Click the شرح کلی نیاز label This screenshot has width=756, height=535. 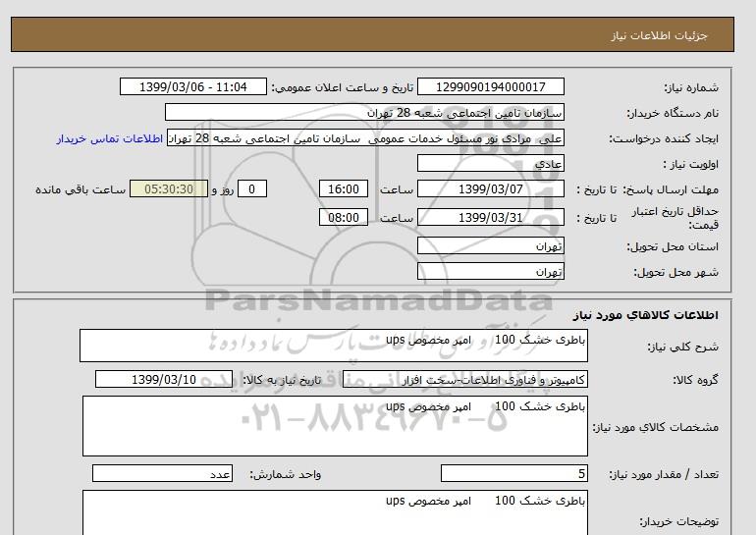(682, 347)
